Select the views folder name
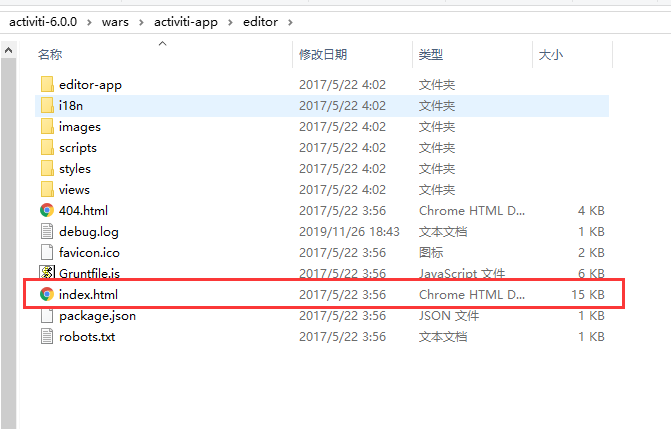 pyautogui.click(x=74, y=189)
